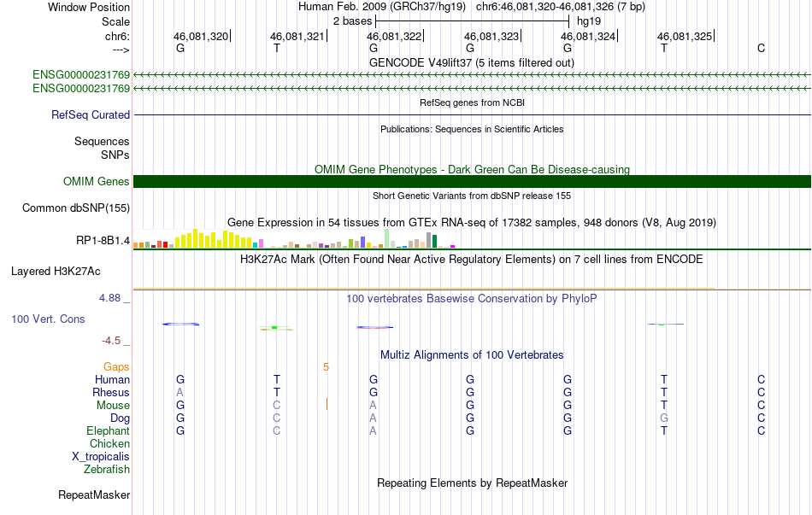Click position marker 46,081,322
This screenshot has width=812, height=515.
(x=394, y=36)
